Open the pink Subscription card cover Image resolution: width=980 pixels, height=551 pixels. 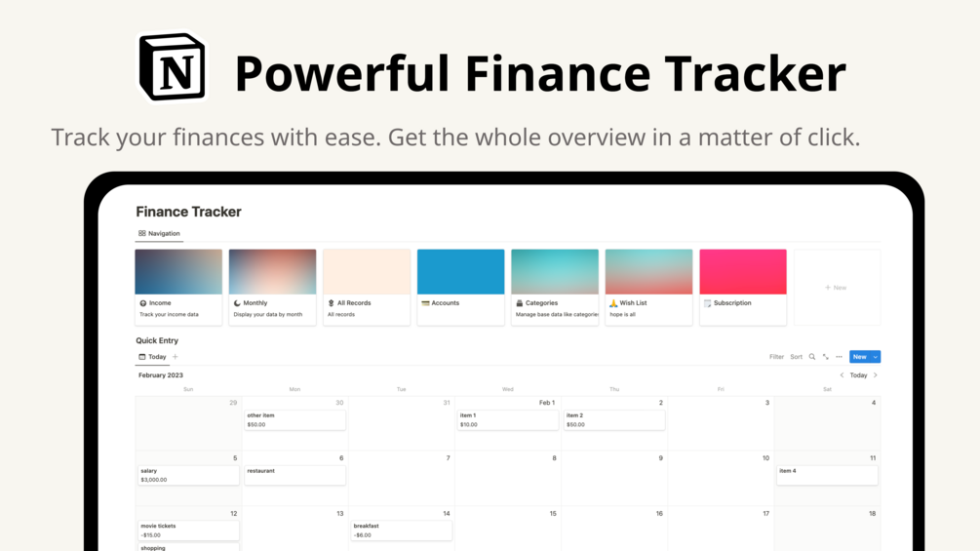(742, 271)
